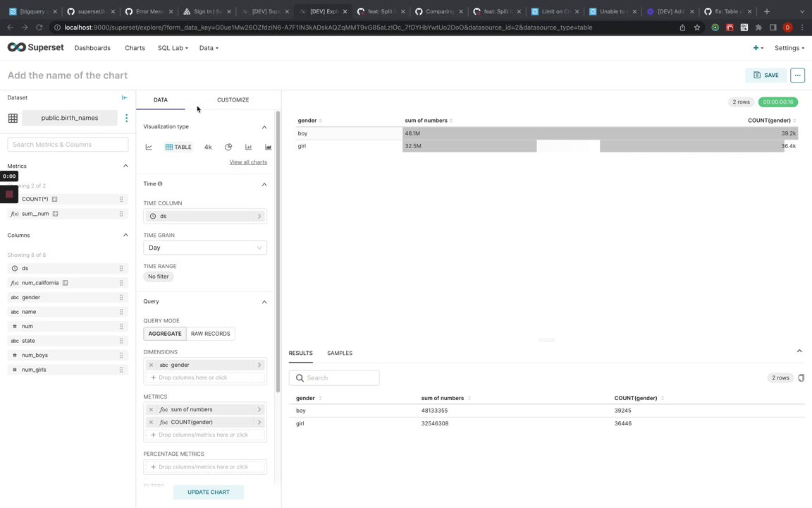Viewport: 812px width, 508px height.
Task: Collapse the Metrics section
Action: [125, 166]
